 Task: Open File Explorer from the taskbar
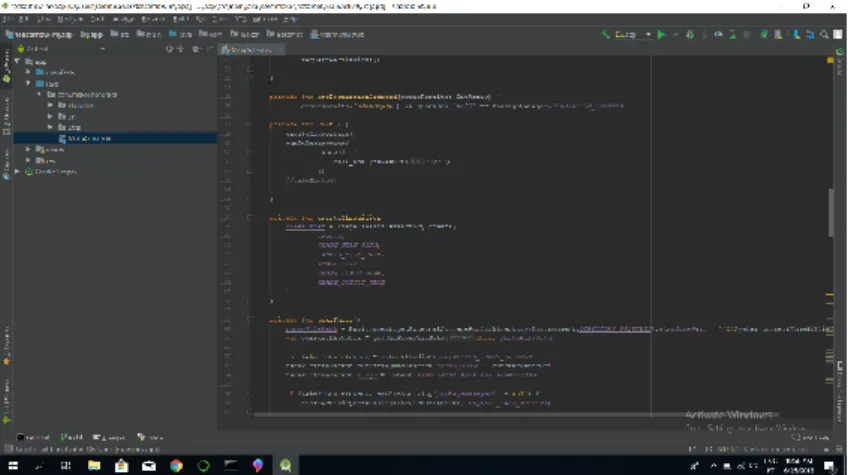pyautogui.click(x=94, y=465)
